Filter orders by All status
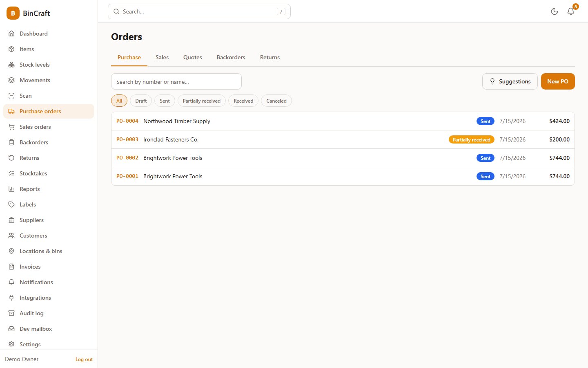 (119, 101)
